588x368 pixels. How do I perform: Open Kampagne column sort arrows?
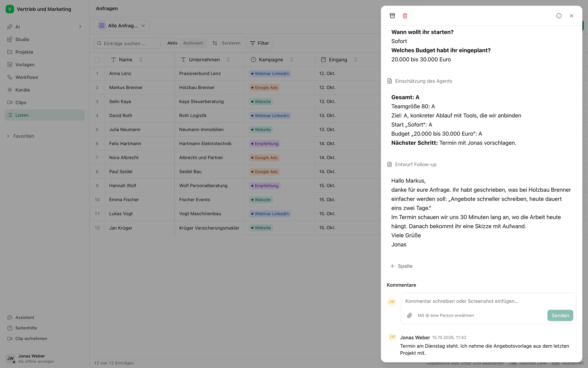pyautogui.click(x=291, y=60)
